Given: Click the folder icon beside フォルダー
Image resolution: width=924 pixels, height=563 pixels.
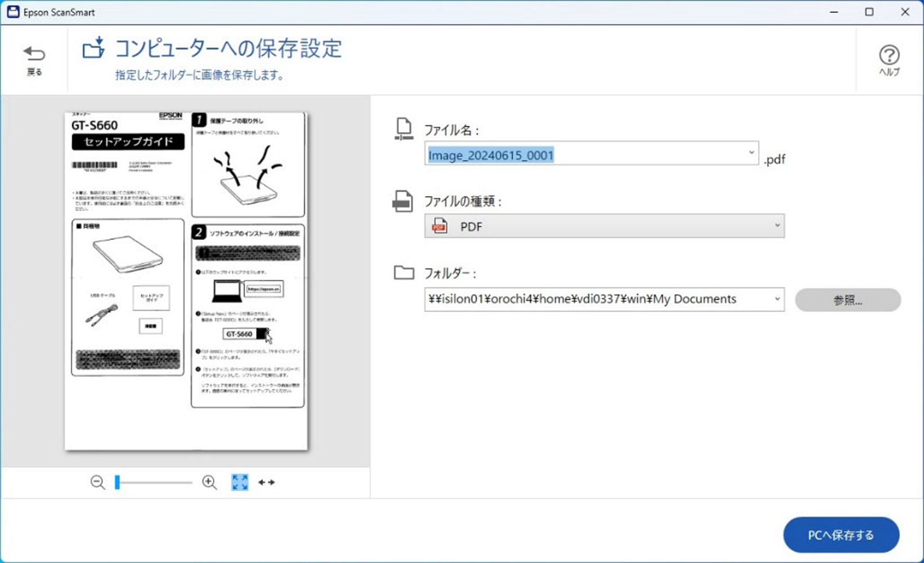Looking at the screenshot, I should coord(403,272).
